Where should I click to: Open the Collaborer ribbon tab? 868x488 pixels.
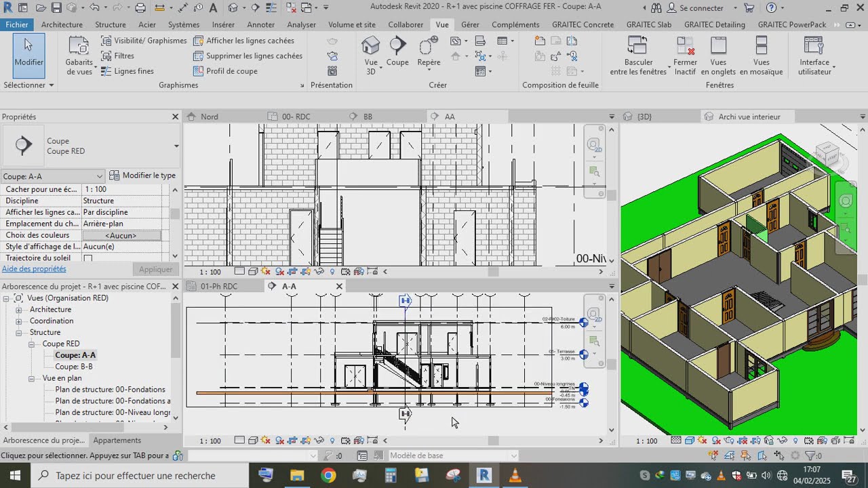pos(406,24)
